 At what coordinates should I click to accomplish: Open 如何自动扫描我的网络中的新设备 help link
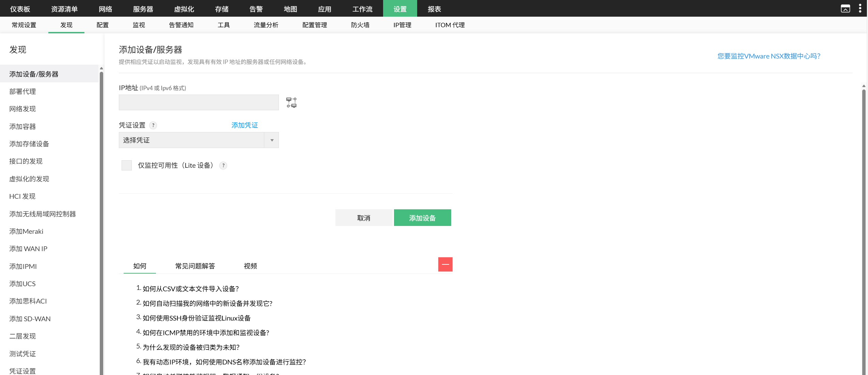click(x=207, y=304)
